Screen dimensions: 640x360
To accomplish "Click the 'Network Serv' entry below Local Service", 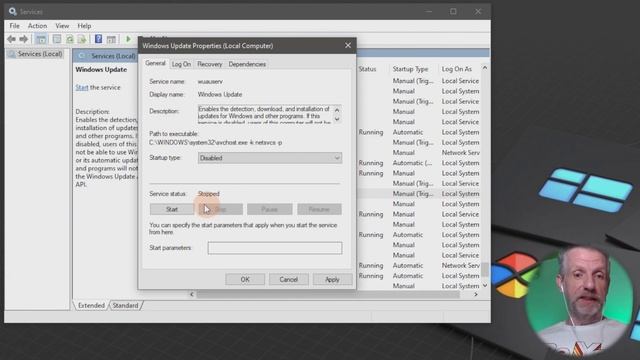I will (x=460, y=153).
